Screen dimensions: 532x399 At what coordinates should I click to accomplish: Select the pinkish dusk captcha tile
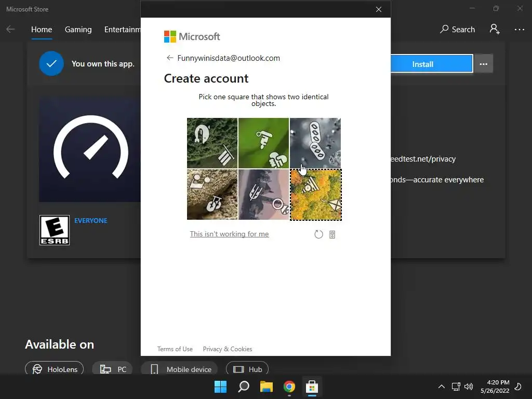(263, 194)
